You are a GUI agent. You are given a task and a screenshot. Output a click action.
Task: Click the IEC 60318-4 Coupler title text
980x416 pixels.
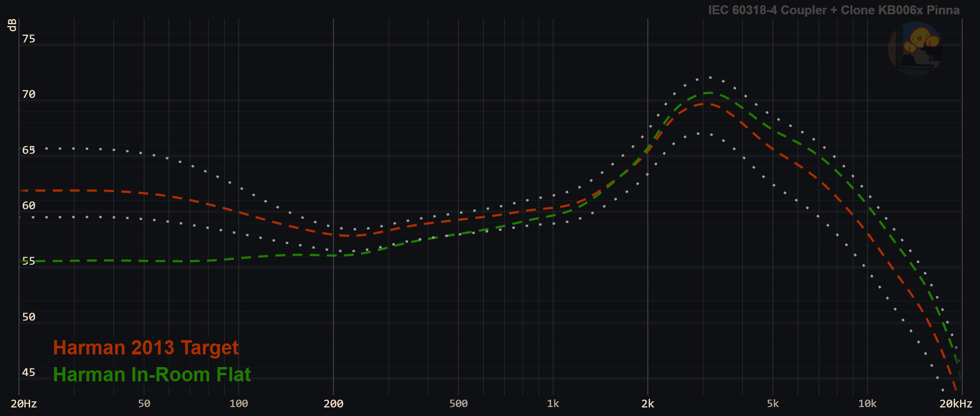tap(833, 10)
